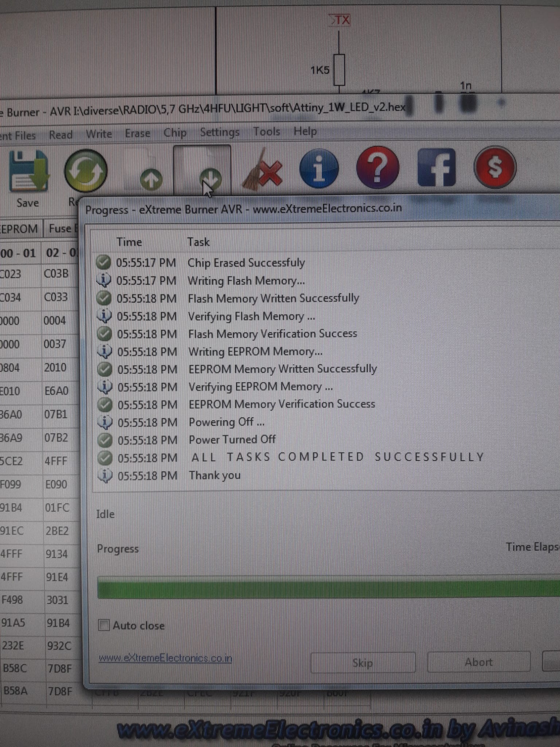This screenshot has width=560, height=747.
Task: Open Chip Info via blue i icon
Action: pos(319,168)
